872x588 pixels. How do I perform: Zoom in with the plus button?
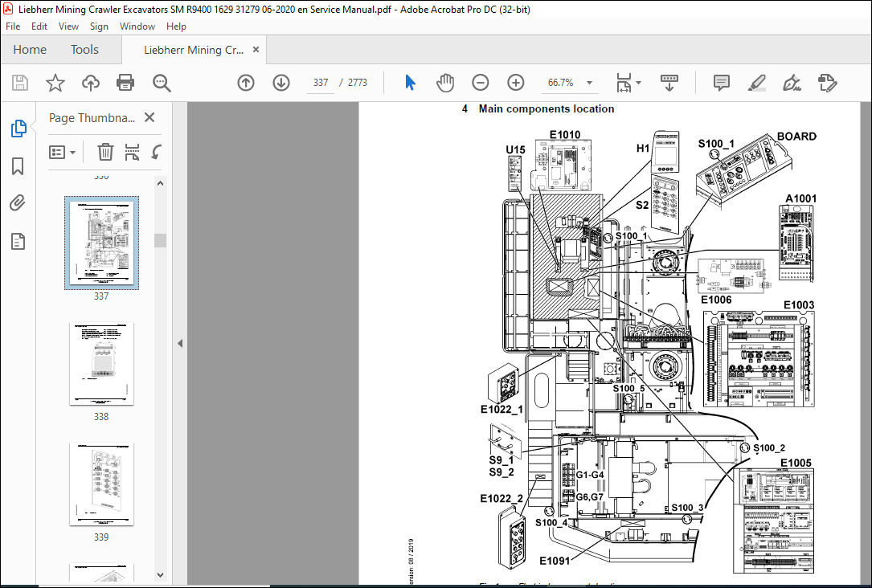pos(516,83)
